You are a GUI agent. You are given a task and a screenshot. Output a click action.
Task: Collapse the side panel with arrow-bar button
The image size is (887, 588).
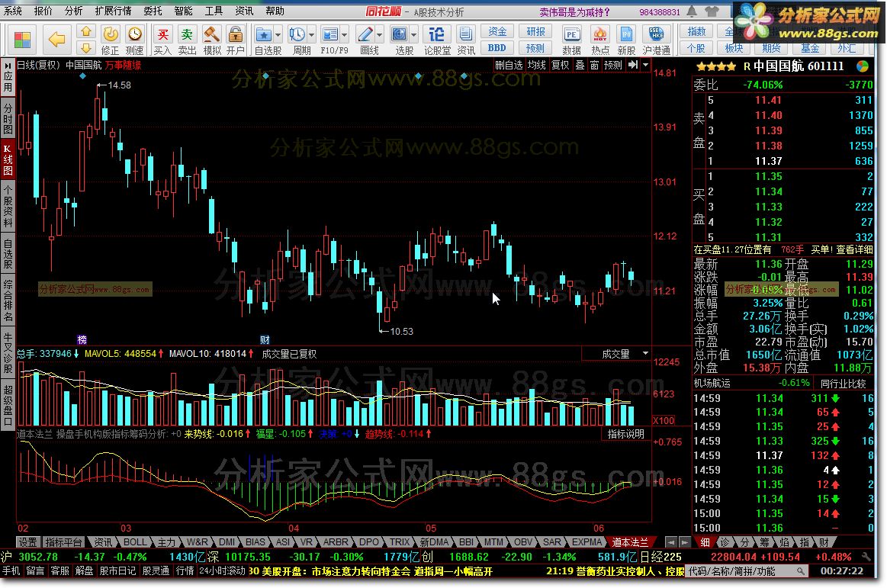coord(633,65)
